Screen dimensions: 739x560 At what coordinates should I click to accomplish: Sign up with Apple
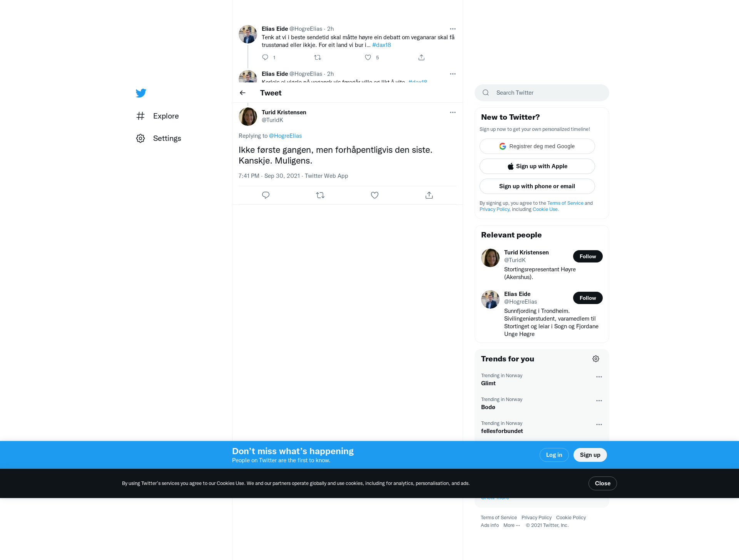click(537, 166)
